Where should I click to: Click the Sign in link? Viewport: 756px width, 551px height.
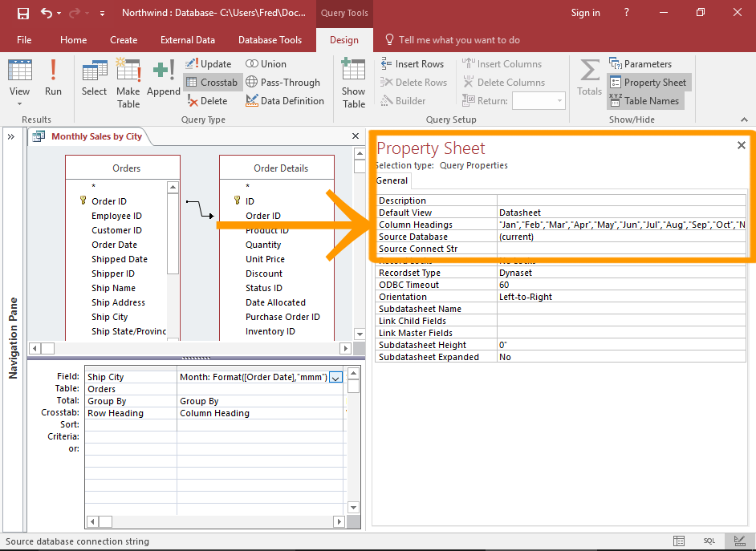(x=585, y=13)
